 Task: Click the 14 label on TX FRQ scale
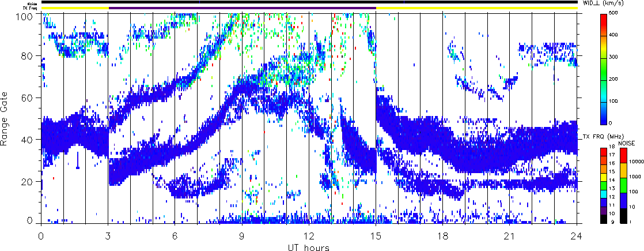(612, 180)
